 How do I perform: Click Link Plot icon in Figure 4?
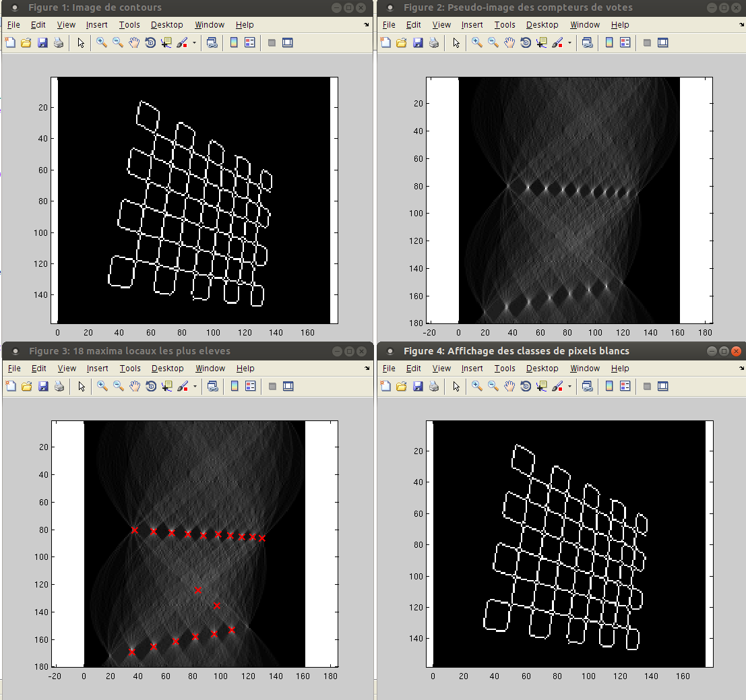(587, 386)
